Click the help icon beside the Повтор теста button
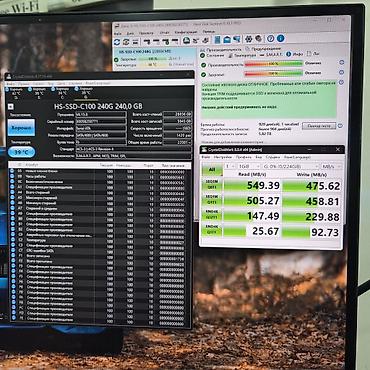This screenshot has height=370, width=370. (x=340, y=126)
